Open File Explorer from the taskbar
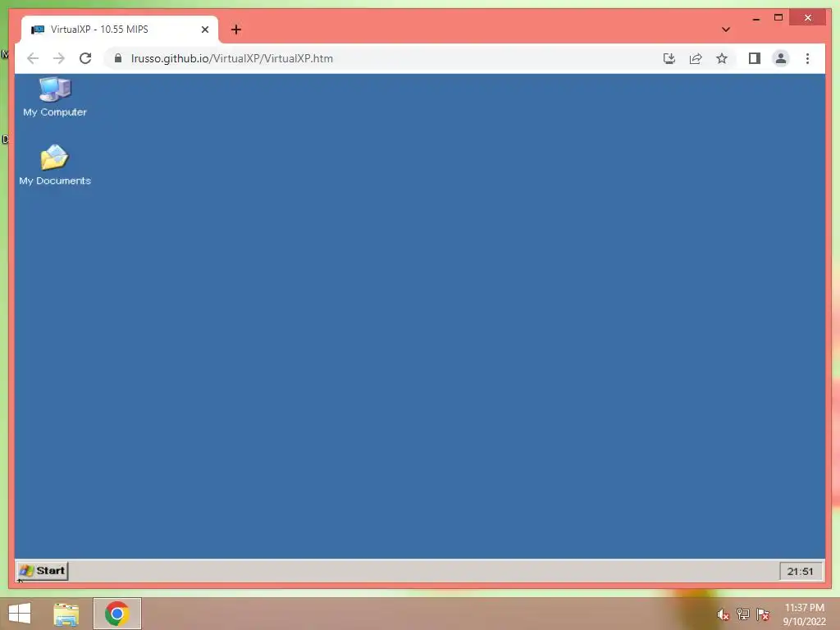Image resolution: width=840 pixels, height=630 pixels. (x=66, y=614)
